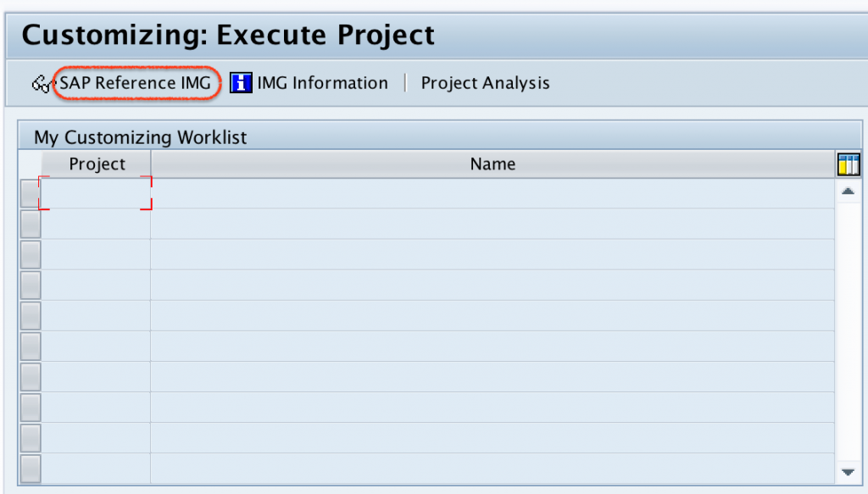This screenshot has width=868, height=494.
Task: Click the blue IMG Information icon
Action: [240, 82]
